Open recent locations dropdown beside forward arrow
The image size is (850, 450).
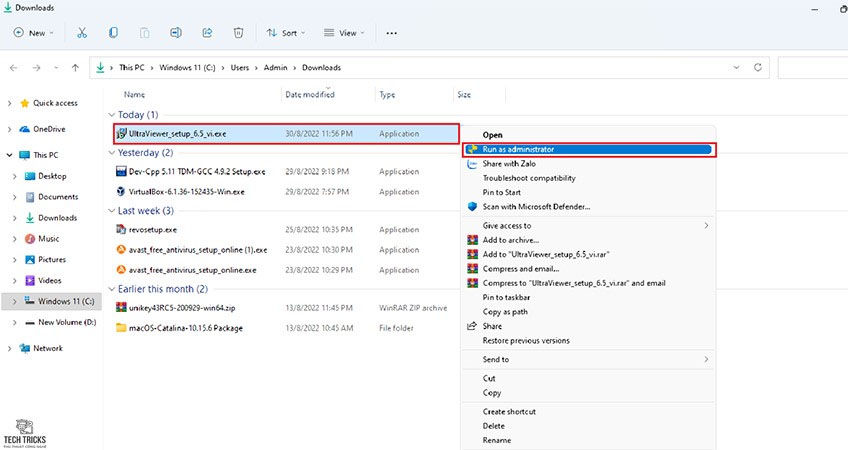[x=56, y=68]
